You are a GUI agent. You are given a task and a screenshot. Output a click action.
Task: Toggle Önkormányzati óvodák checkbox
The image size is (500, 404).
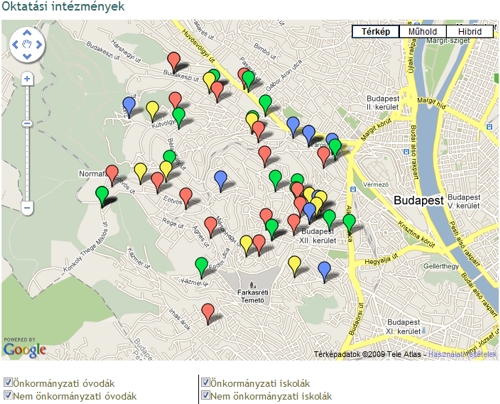(x=8, y=382)
